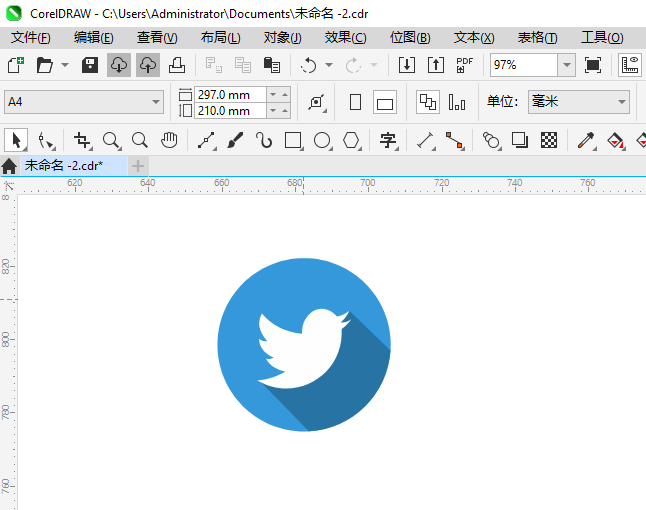The image size is (646, 510).
Task: Toggle the all pages layout icon
Action: tap(428, 102)
